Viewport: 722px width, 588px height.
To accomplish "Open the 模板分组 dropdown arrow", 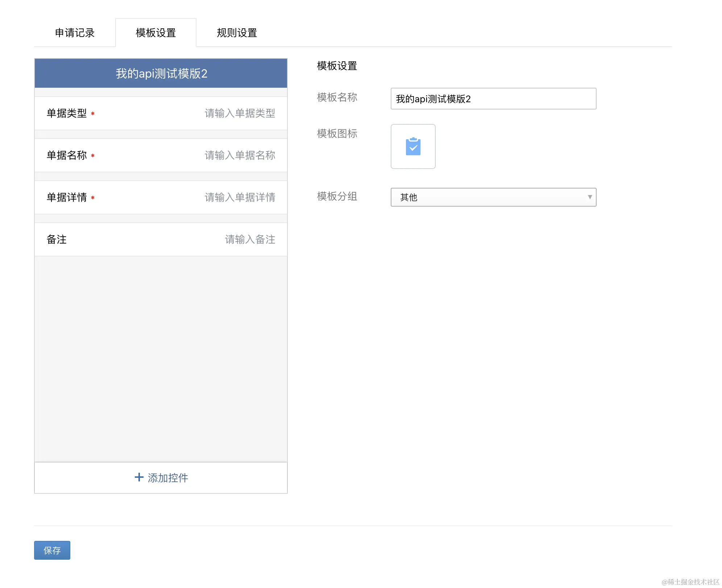I will [x=590, y=197].
